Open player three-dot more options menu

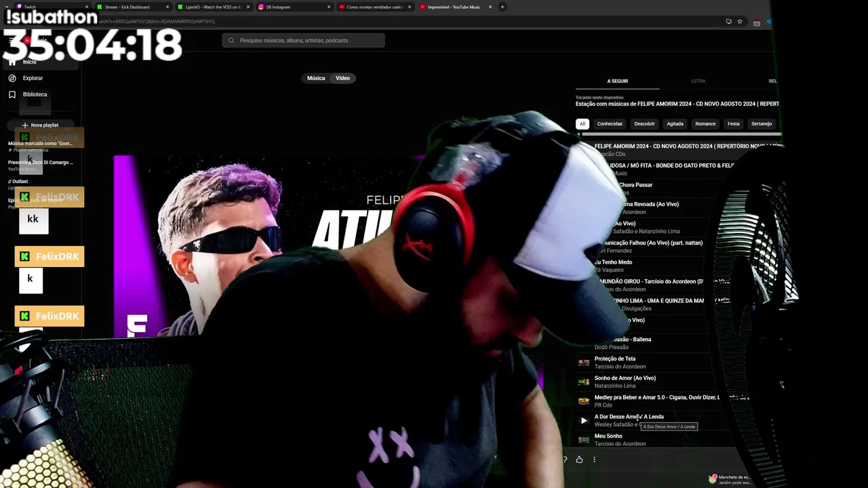[x=594, y=460]
